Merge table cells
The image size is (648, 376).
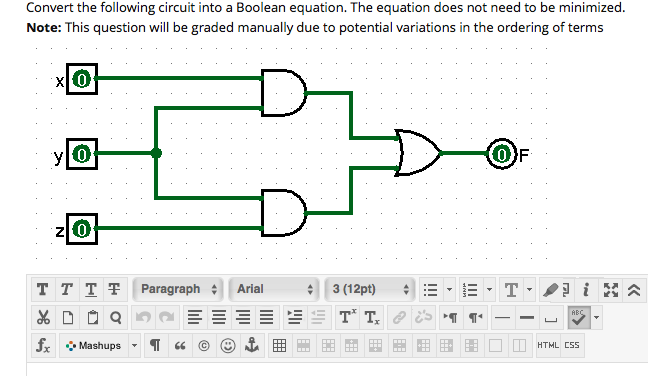point(495,345)
